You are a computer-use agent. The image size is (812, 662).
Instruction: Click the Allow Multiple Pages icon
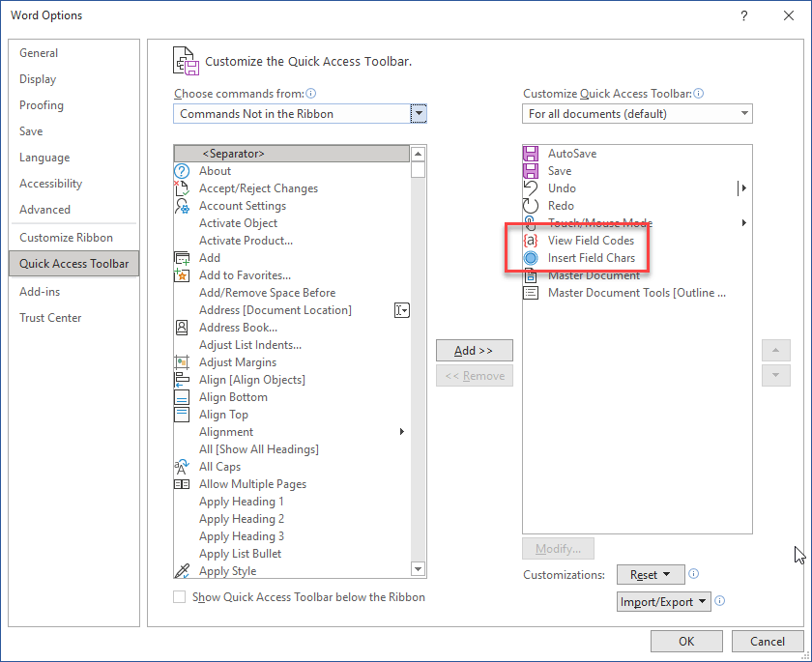182,484
